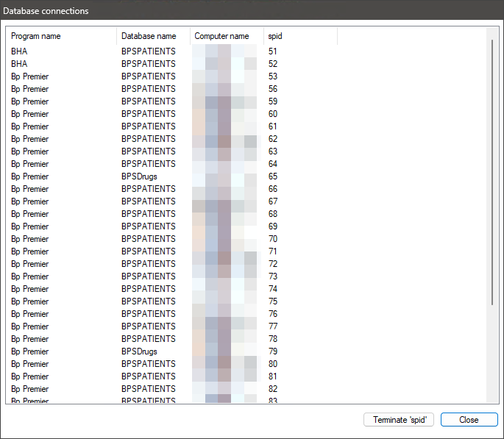Image resolution: width=504 pixels, height=439 pixels.
Task: Click BPSPATIENTS cell in spid 52 row
Action: tap(149, 64)
